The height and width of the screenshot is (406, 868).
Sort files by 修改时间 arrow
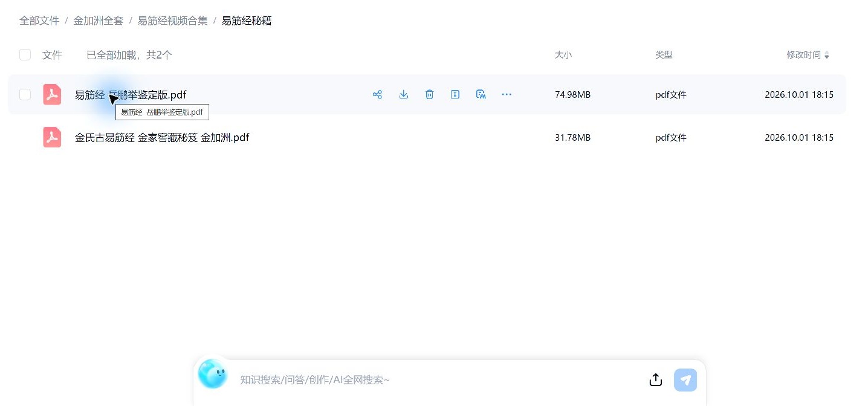tap(827, 56)
